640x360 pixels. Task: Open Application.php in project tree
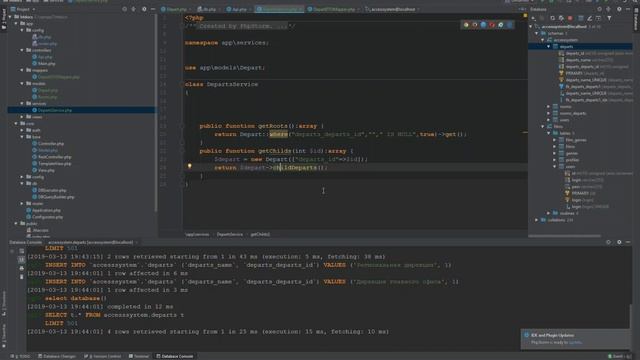[x=46, y=211]
